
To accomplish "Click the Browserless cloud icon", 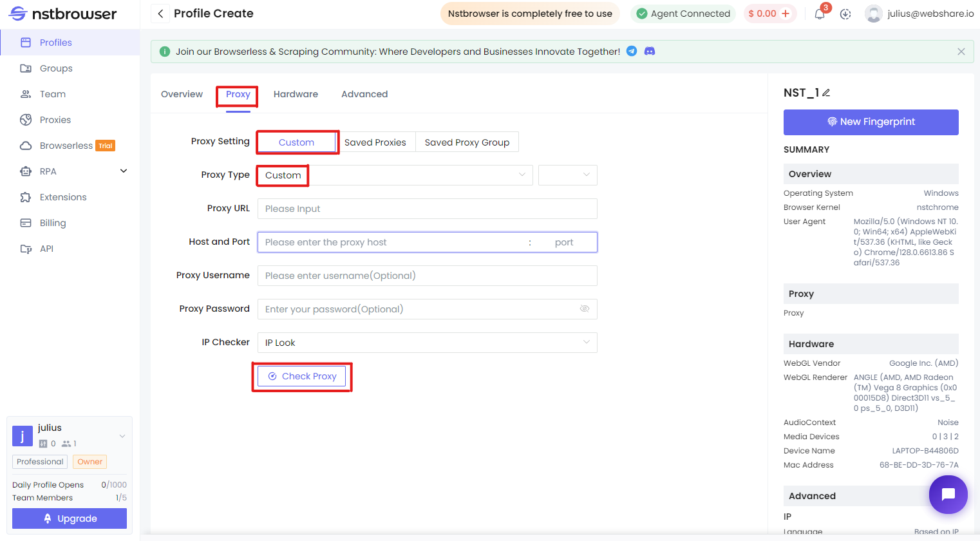I will click(x=26, y=146).
